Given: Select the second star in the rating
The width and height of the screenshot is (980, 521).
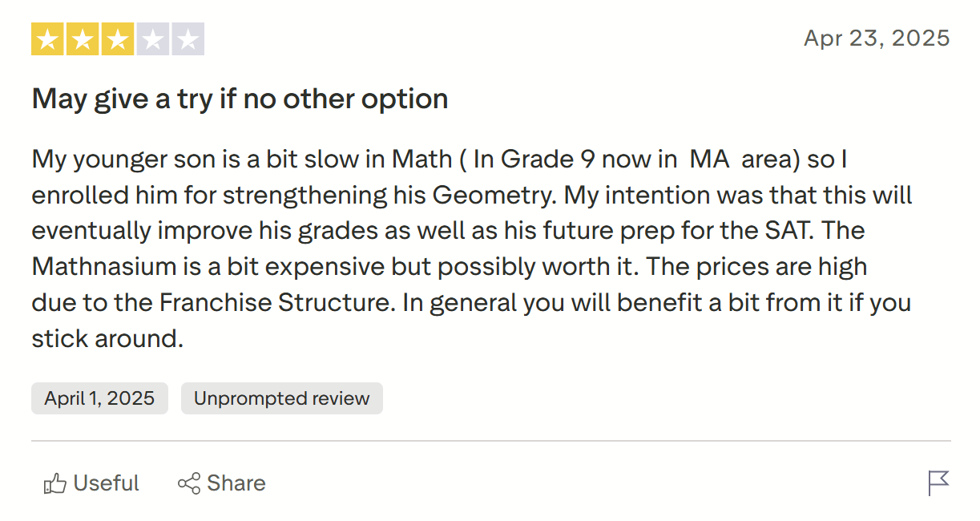Looking at the screenshot, I should pos(83,38).
